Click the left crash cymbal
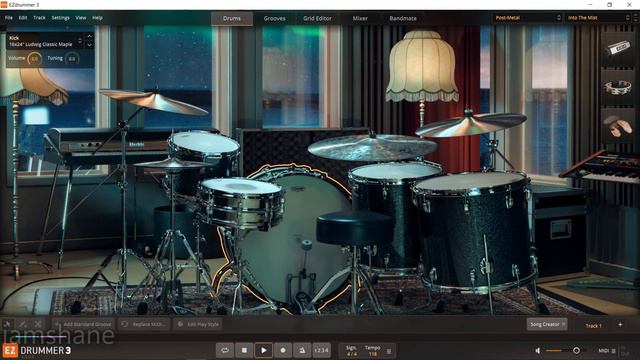The image size is (640, 360). point(154,101)
